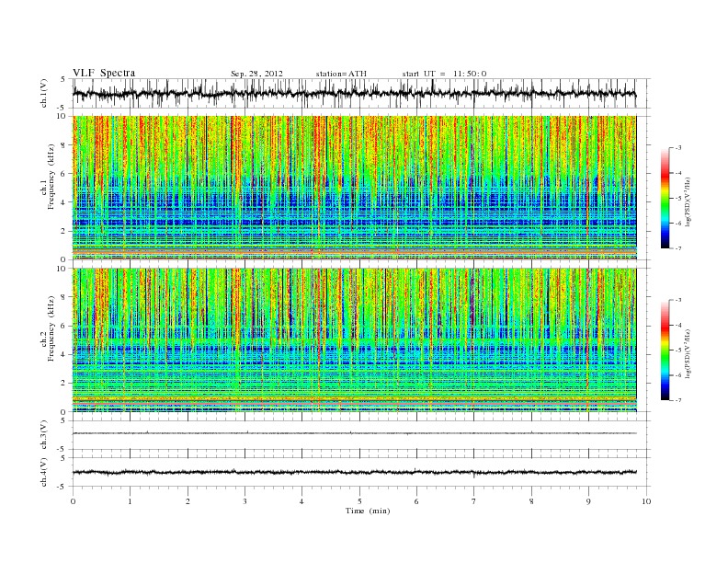The image size is (728, 563).
Task: Click the "4" tick on the time axis
Action: tap(301, 501)
